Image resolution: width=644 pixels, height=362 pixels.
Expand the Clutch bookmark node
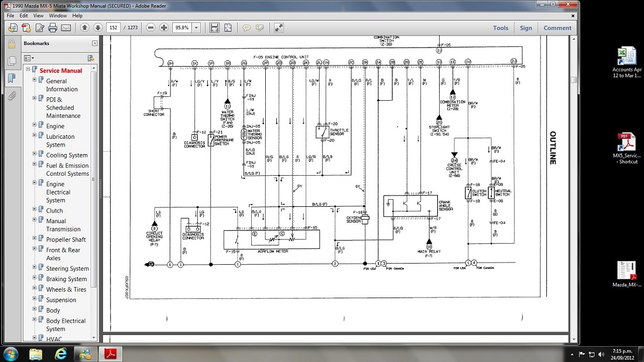point(35,209)
